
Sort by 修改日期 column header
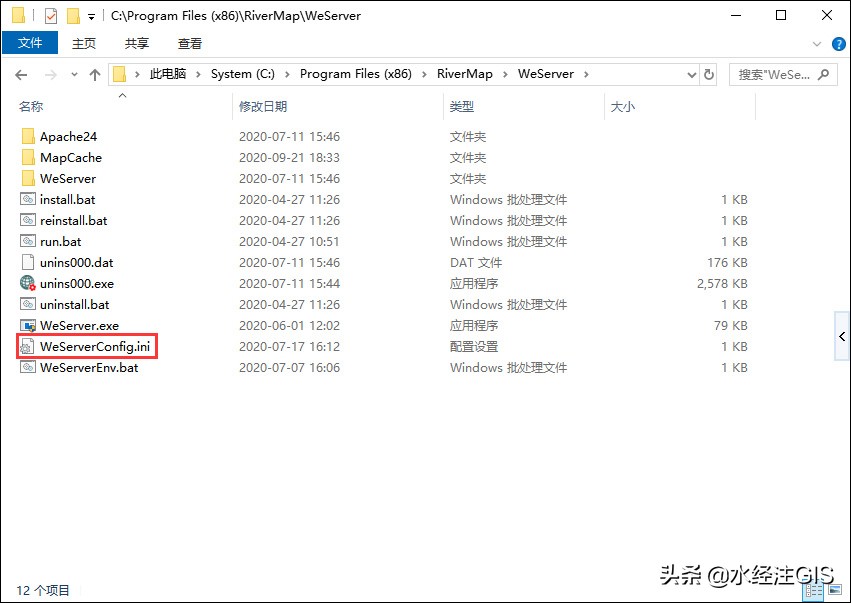pyautogui.click(x=263, y=106)
